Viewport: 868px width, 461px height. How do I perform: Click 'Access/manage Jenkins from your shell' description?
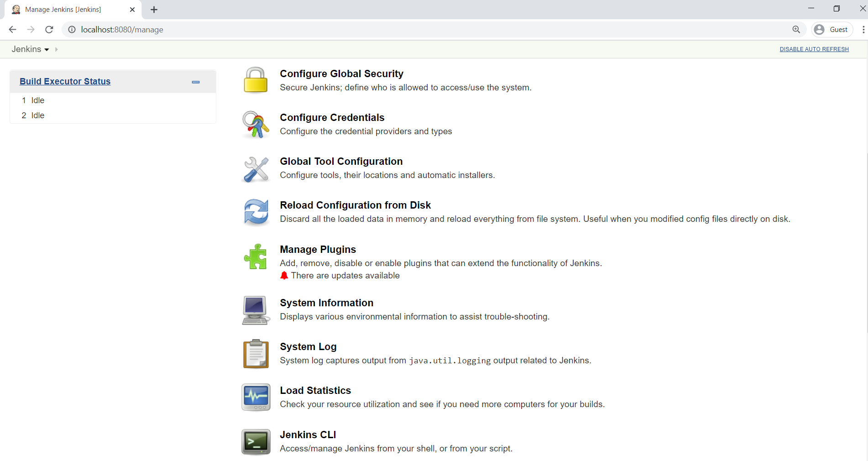click(396, 449)
